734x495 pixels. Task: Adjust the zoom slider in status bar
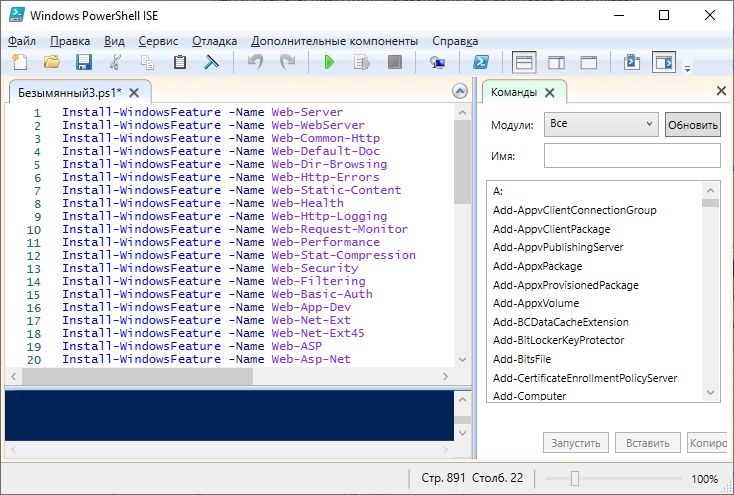pyautogui.click(x=575, y=478)
